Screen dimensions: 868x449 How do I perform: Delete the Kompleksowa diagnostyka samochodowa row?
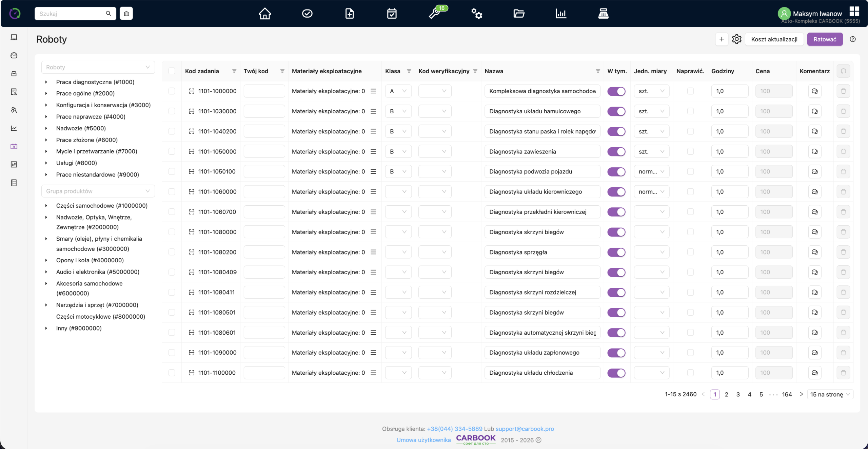pos(843,91)
